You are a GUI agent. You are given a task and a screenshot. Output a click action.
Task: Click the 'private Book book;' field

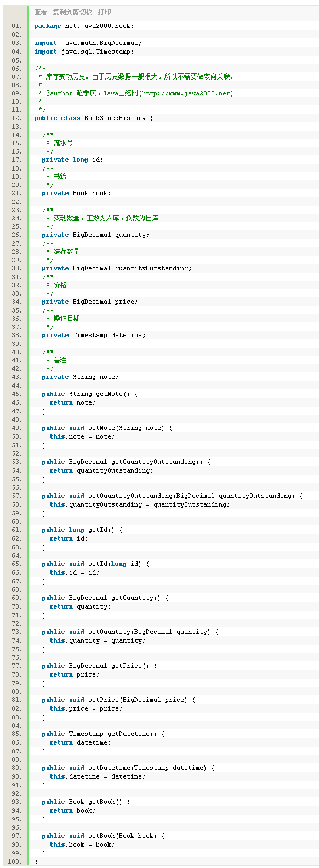click(x=76, y=193)
